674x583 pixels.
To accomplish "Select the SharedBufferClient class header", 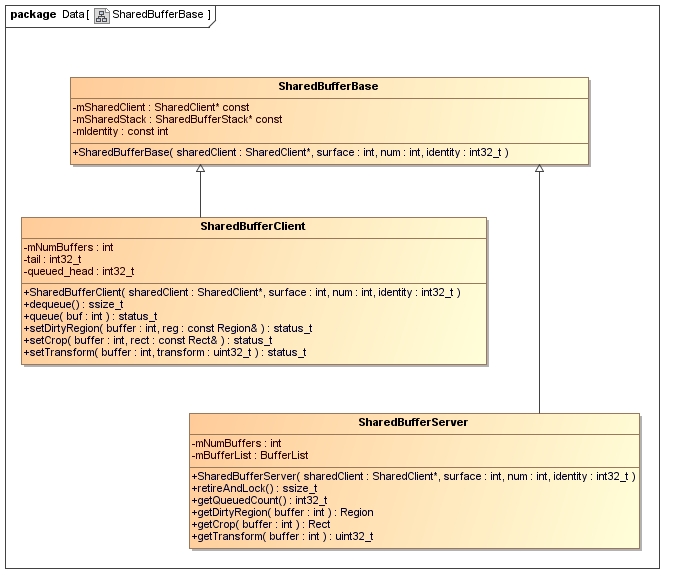I will tap(253, 227).
